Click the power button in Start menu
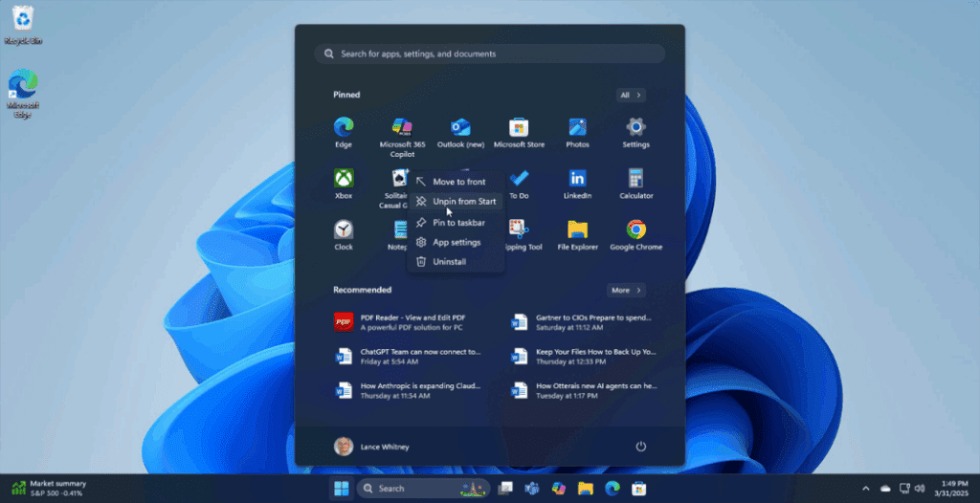The height and width of the screenshot is (503, 980). coord(640,447)
